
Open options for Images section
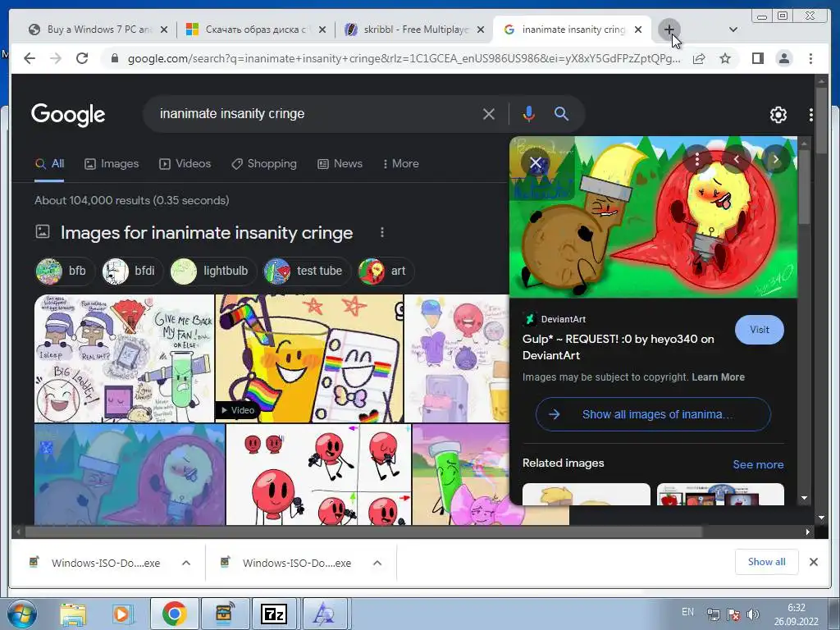382,232
